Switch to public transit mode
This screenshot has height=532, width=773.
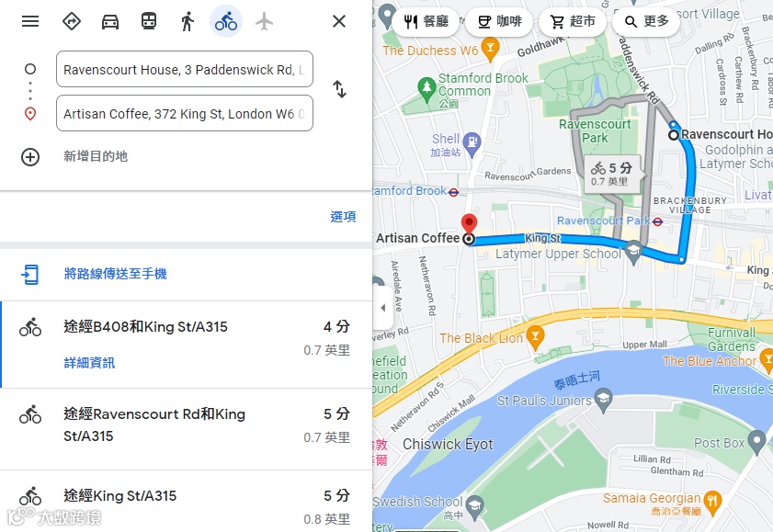point(149,21)
